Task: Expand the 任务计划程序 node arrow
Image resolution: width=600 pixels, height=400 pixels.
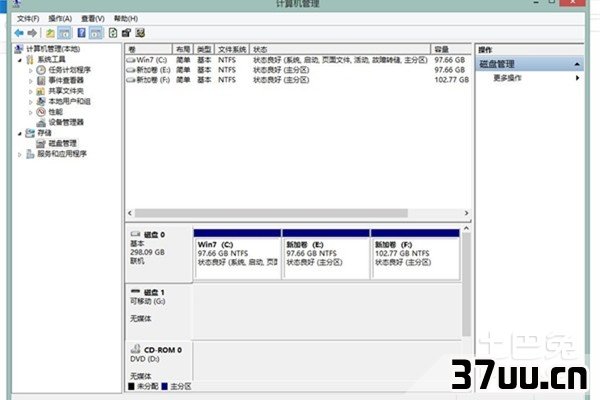Action: [x=31, y=70]
